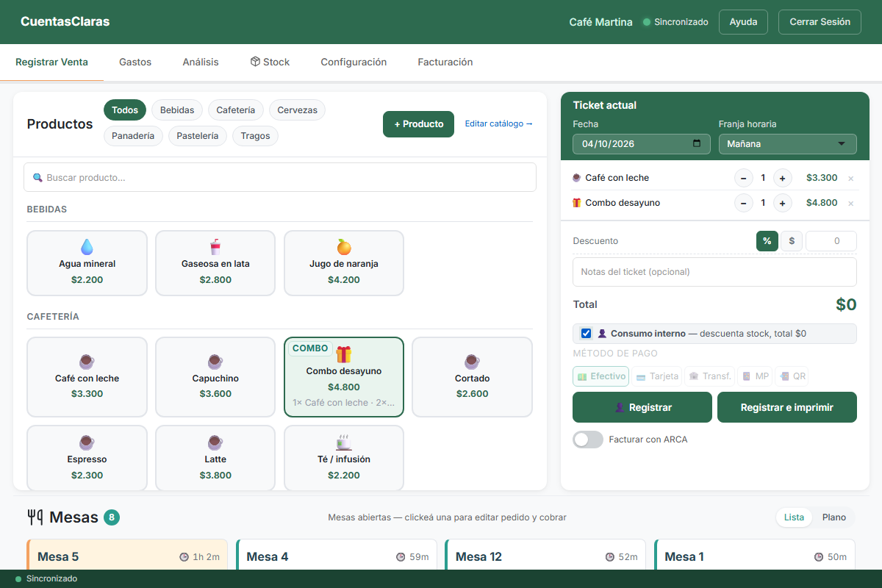The height and width of the screenshot is (588, 882).
Task: Increase Combo desayuno quantity
Action: coord(783,203)
